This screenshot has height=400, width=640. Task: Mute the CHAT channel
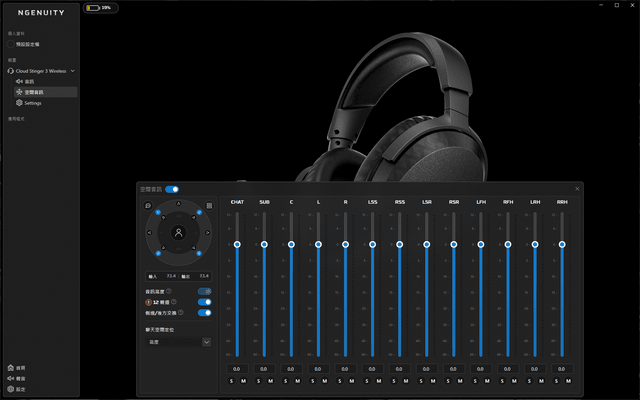243,381
